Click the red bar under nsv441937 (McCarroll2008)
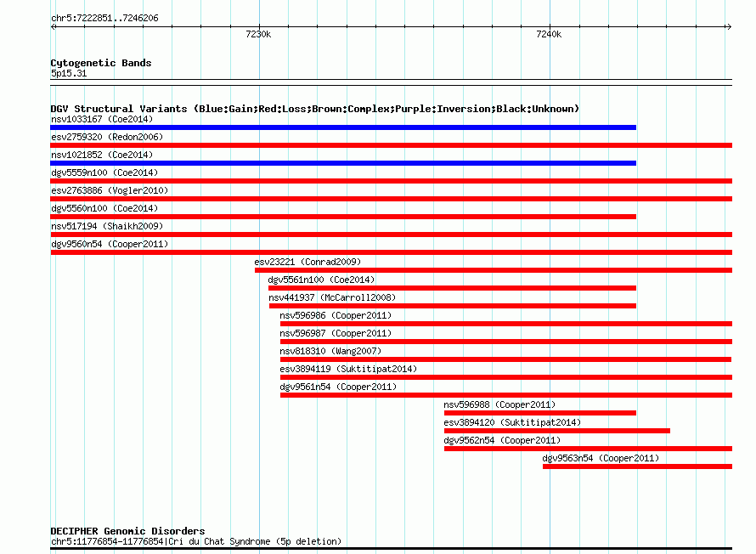Screen dimensions: 756x554 [x=453, y=306]
